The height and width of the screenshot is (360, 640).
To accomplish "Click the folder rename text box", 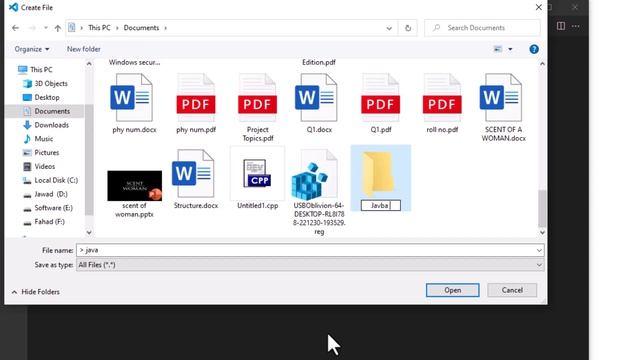I will tap(381, 206).
